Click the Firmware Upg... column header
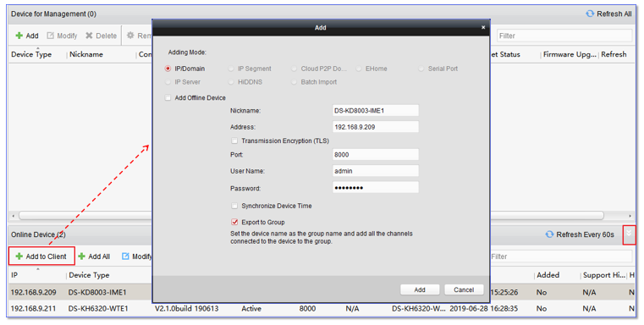The height and width of the screenshot is (325, 644). point(570,54)
